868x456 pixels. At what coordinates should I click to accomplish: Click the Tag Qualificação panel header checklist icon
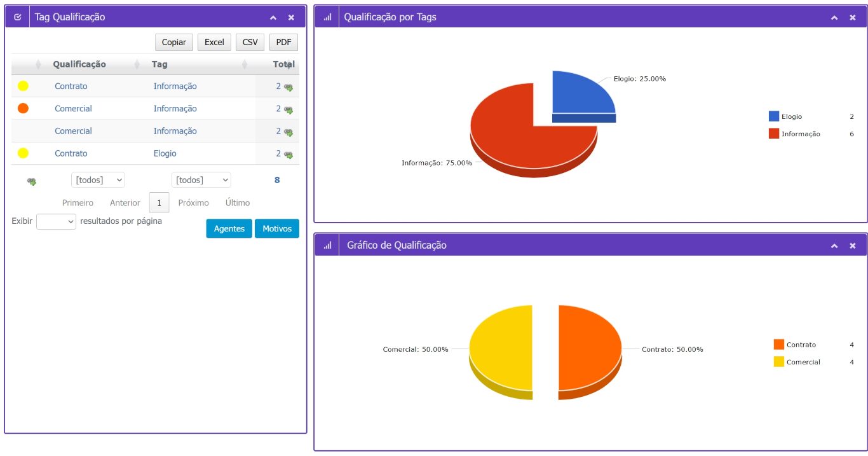17,17
